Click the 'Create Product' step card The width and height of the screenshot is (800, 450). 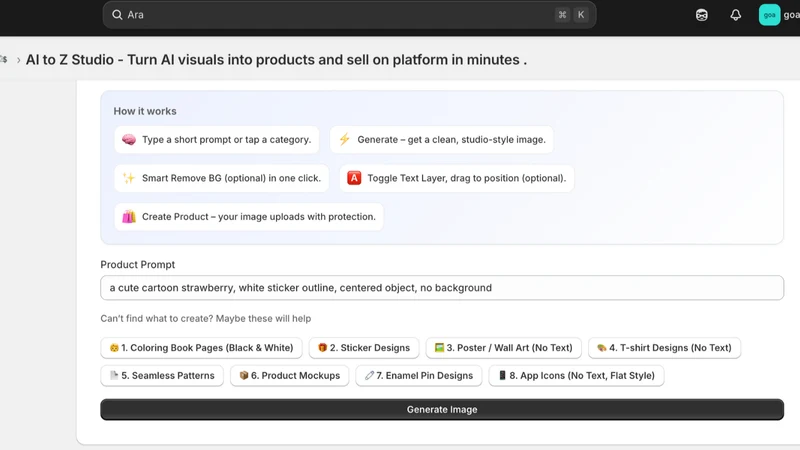(249, 217)
